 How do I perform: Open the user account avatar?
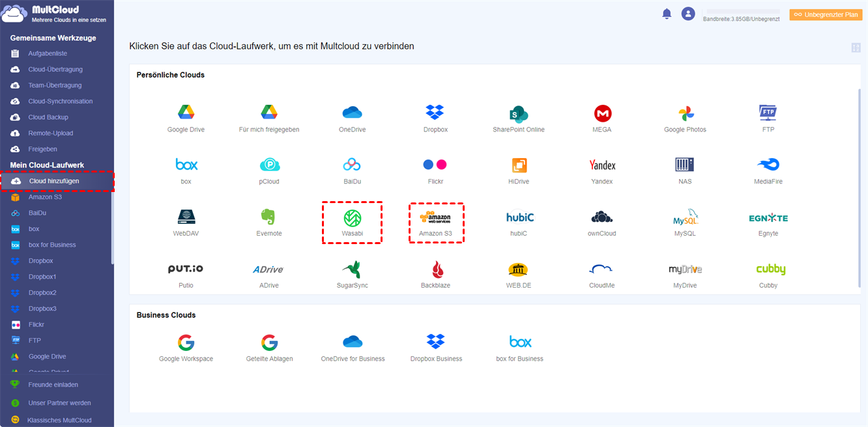688,14
